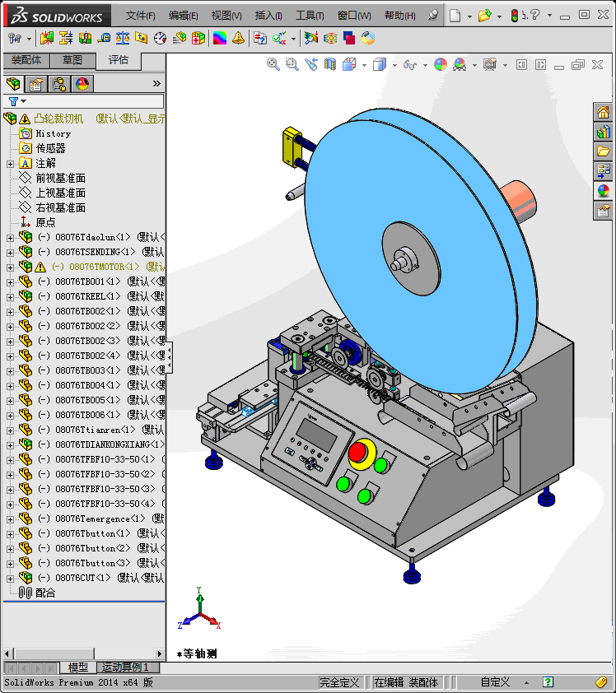This screenshot has width=616, height=693.
Task: Click the rainbow Curvature icon
Action: click(x=220, y=39)
